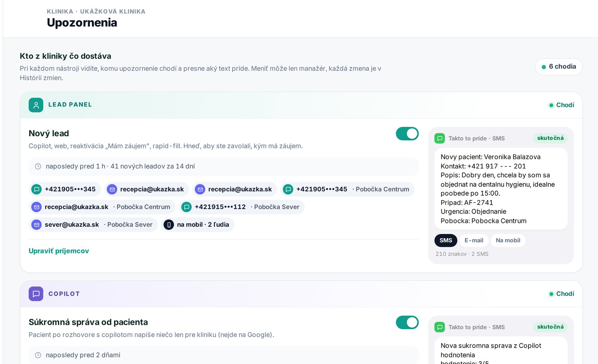Click 'Klinika · Ukážková klinika' breadcrumb

point(96,12)
